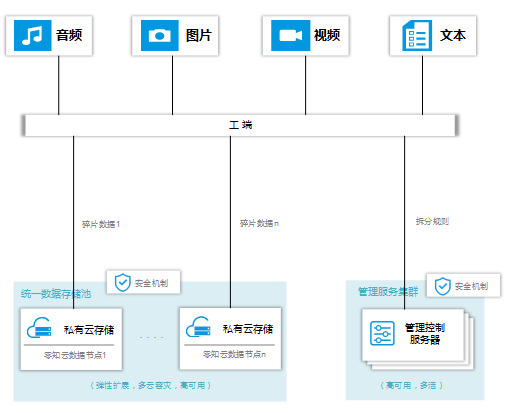Select the shield icon by the management cluster
Image resolution: width=506 pixels, height=413 pixels.
(443, 286)
